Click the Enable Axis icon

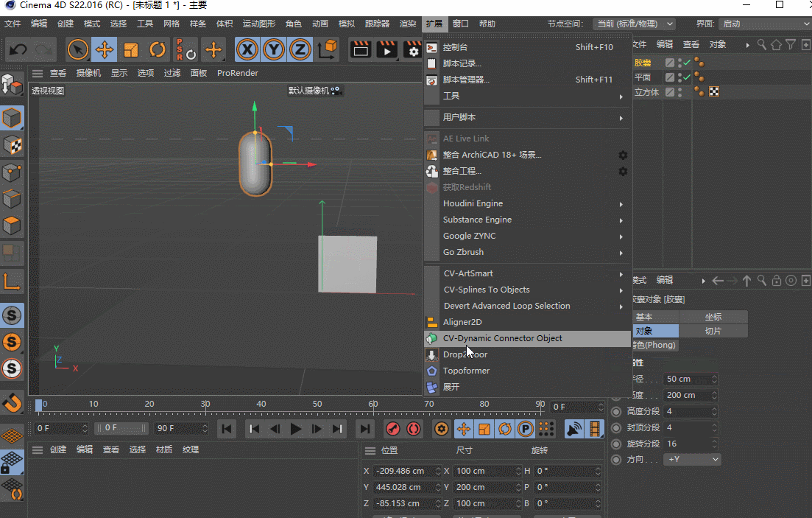pyautogui.click(x=12, y=281)
